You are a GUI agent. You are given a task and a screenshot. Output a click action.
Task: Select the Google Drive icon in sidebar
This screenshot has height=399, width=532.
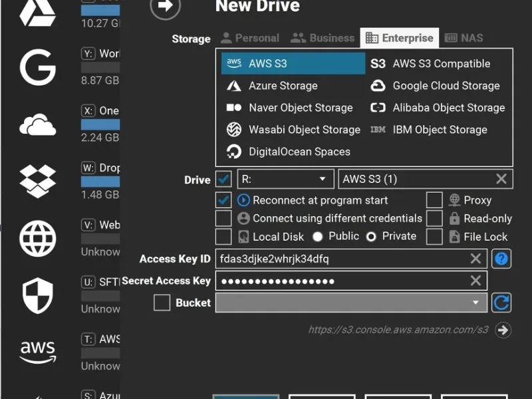[37, 13]
